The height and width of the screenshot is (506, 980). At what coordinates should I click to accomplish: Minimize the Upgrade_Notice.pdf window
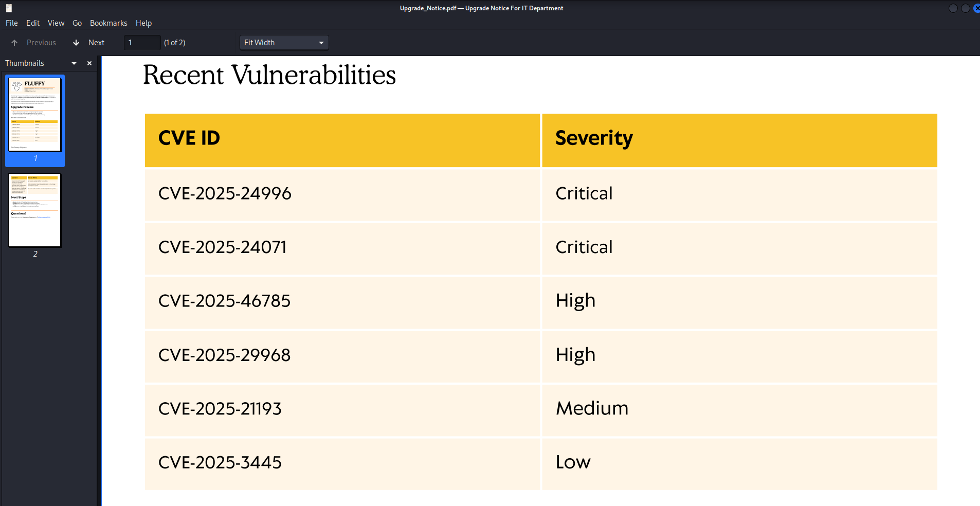pyautogui.click(x=953, y=8)
